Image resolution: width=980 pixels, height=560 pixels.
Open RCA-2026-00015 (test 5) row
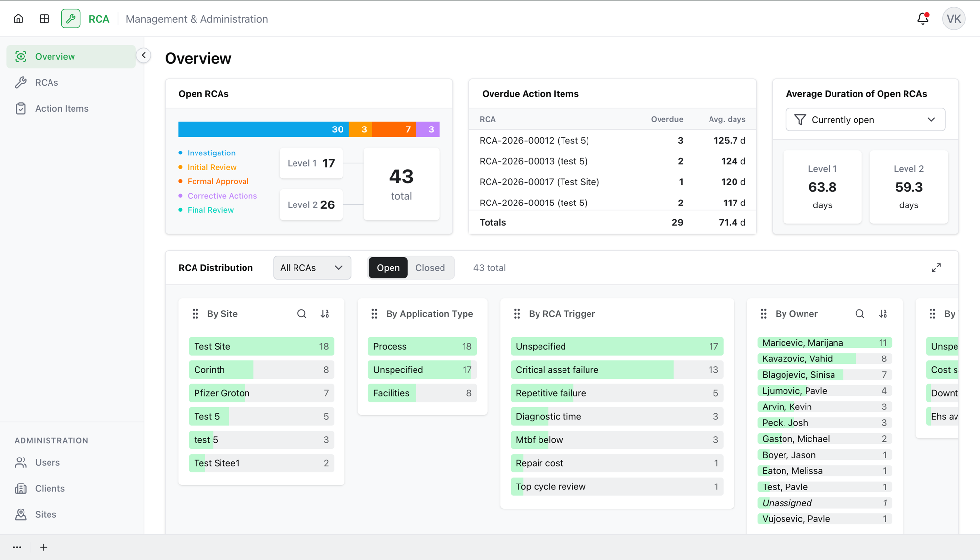pos(612,203)
